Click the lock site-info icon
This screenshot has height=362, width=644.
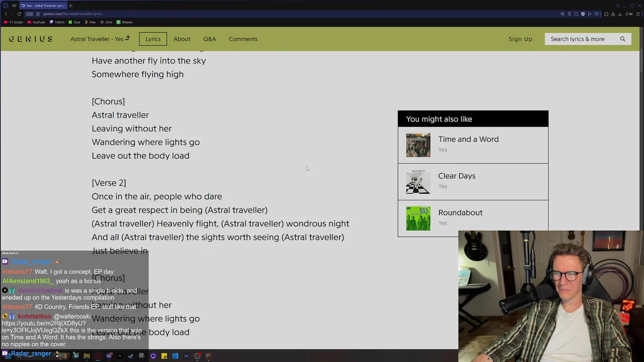pyautogui.click(x=38, y=14)
